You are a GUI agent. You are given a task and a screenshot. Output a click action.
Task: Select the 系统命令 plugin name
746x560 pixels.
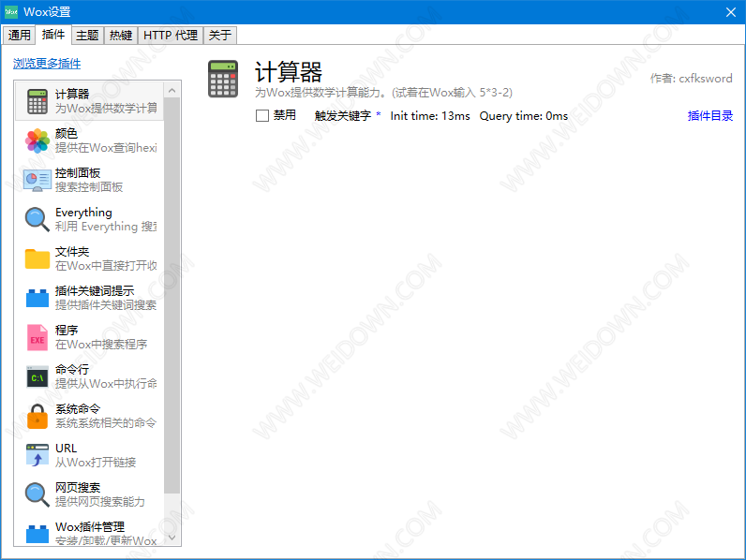click(x=78, y=409)
